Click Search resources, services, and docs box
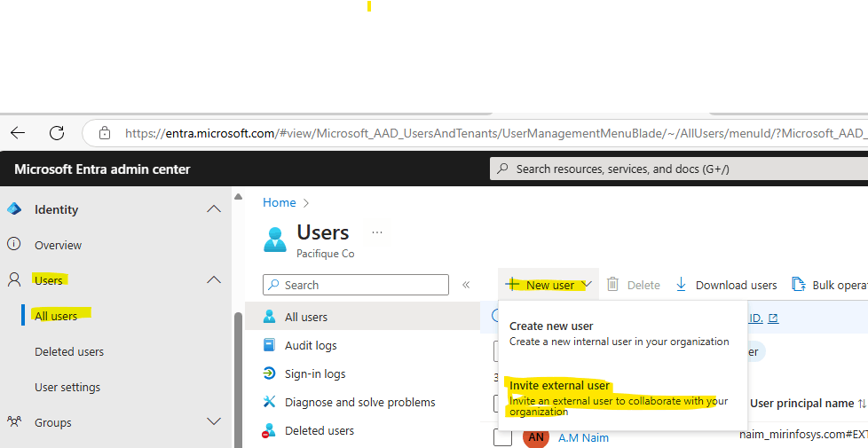The height and width of the screenshot is (448, 868). coord(679,169)
